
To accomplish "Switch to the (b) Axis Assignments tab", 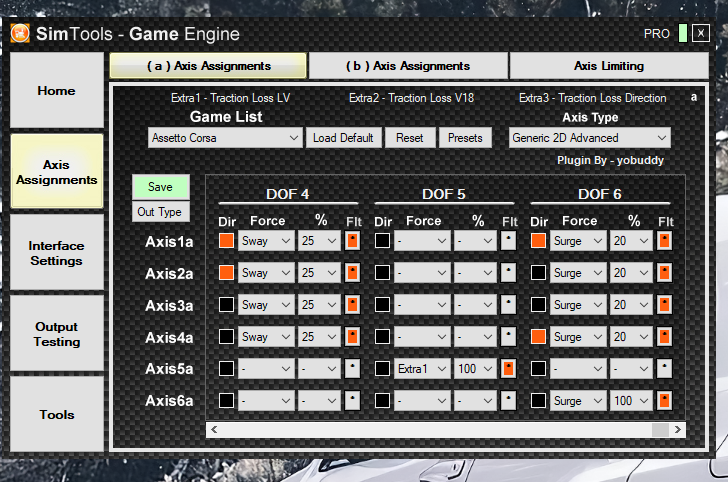I will coord(408,66).
